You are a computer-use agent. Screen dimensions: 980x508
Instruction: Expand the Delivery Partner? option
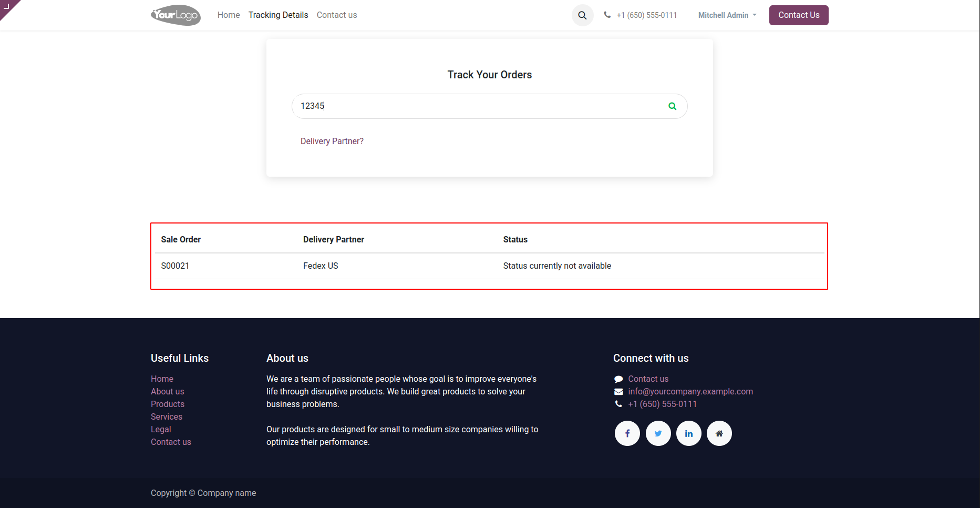332,141
